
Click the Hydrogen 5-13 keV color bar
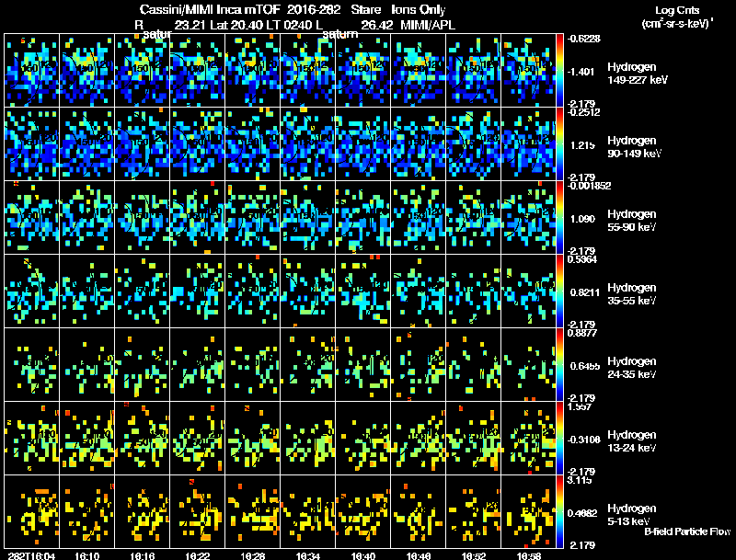click(559, 511)
